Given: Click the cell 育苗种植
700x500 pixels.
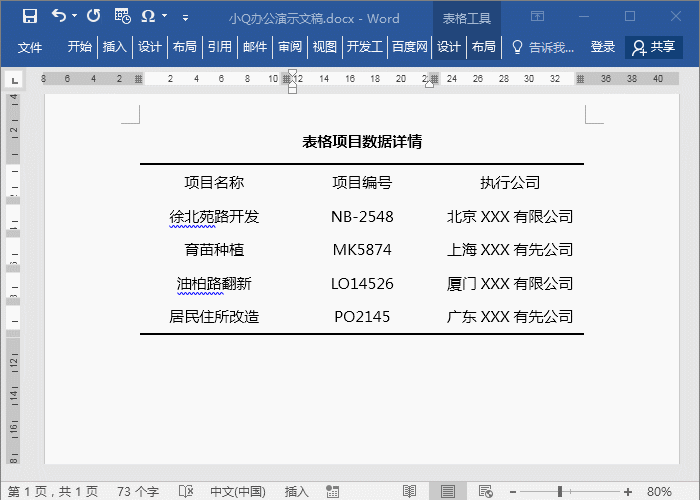Looking at the screenshot, I should (214, 250).
